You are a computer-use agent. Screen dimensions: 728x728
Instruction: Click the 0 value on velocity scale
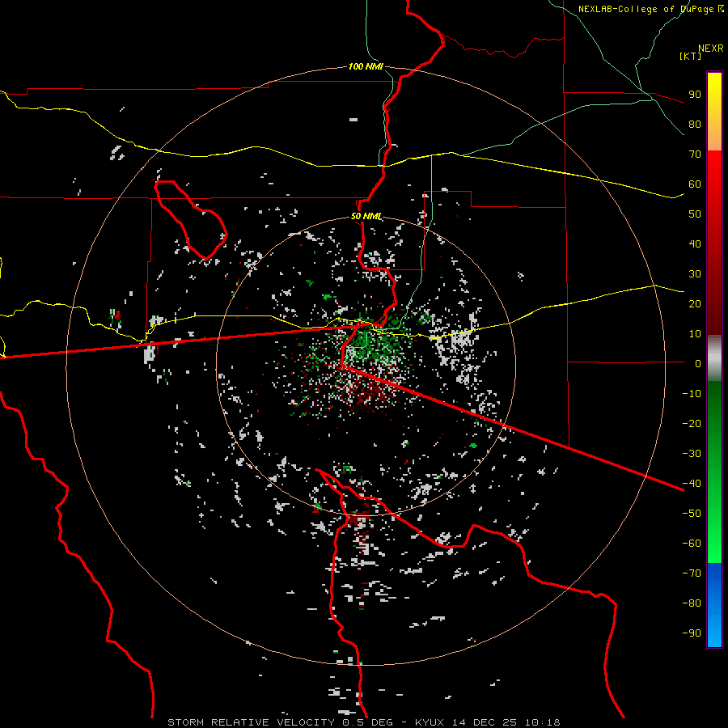(x=698, y=364)
